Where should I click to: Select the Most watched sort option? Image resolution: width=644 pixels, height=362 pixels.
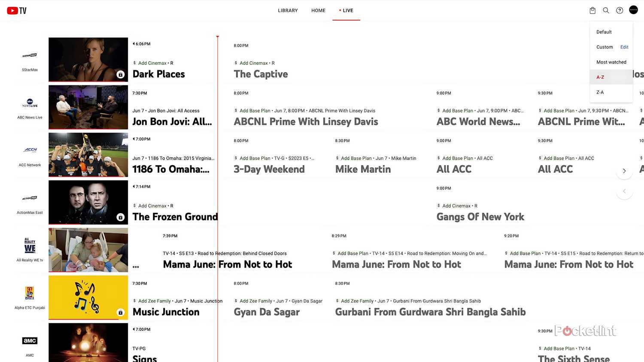(611, 62)
